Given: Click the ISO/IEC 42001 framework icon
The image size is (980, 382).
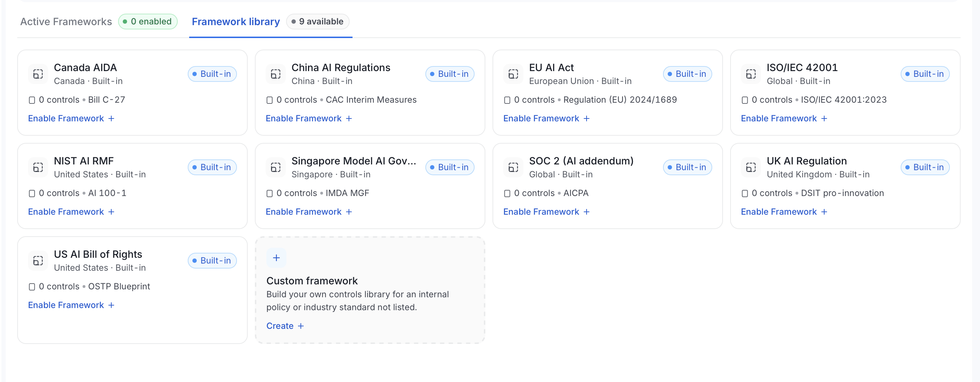Looking at the screenshot, I should (x=751, y=74).
